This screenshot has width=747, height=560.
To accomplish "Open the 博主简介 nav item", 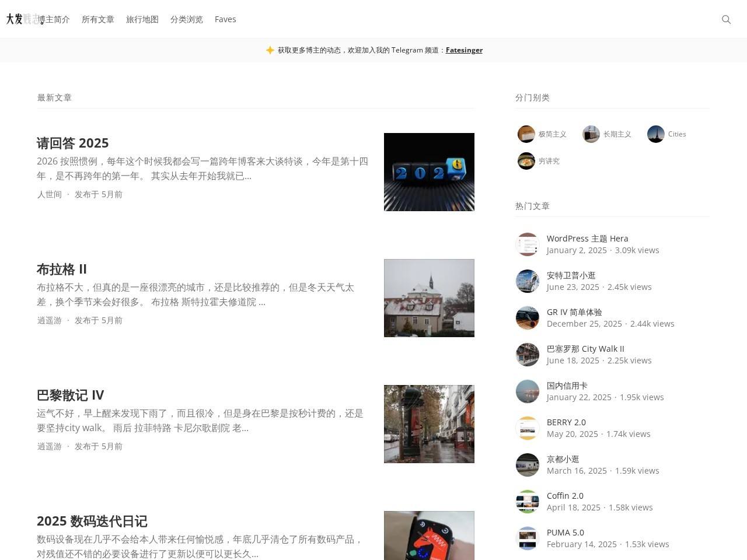I will tap(55, 19).
